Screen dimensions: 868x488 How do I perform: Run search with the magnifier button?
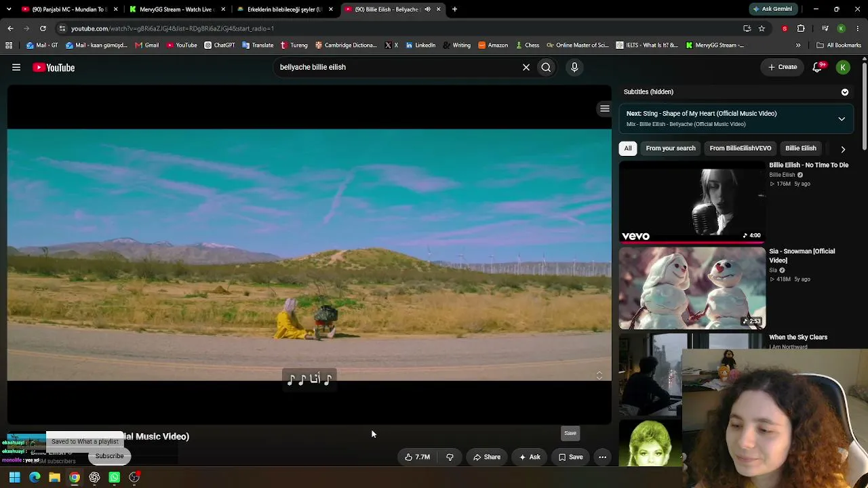(546, 67)
